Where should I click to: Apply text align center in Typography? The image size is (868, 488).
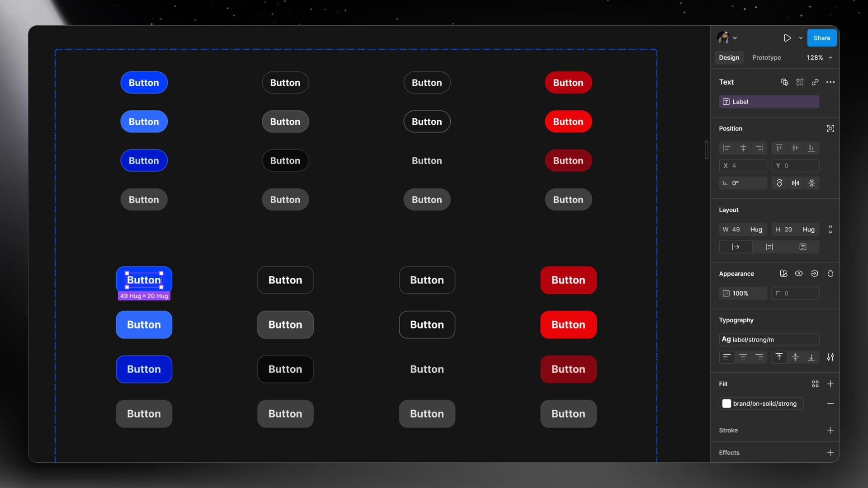(x=743, y=357)
